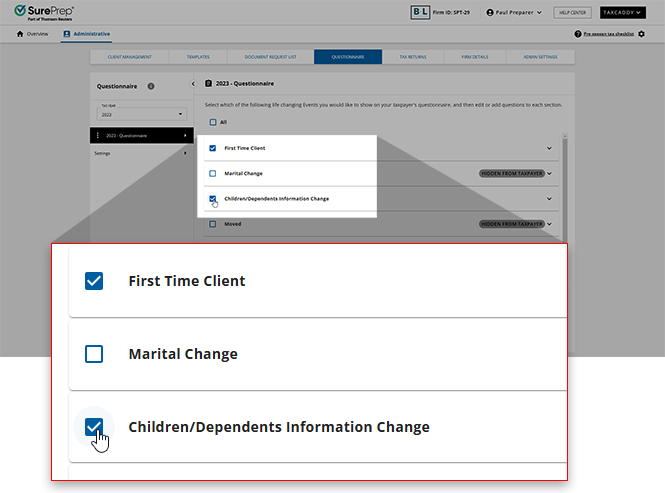Viewport: 665px width, 493px height.
Task: Uncheck First Time Client in the small list
Action: tap(213, 148)
